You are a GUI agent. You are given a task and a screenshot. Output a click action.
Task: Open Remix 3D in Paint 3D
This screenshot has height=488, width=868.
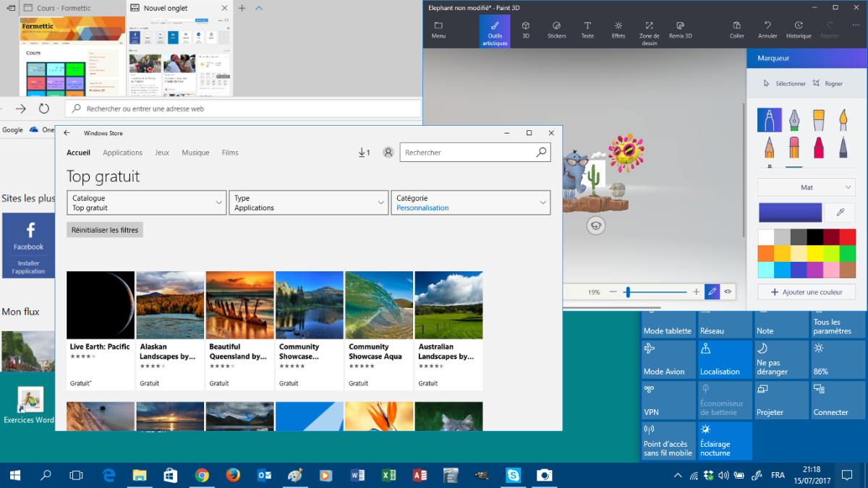click(x=681, y=30)
